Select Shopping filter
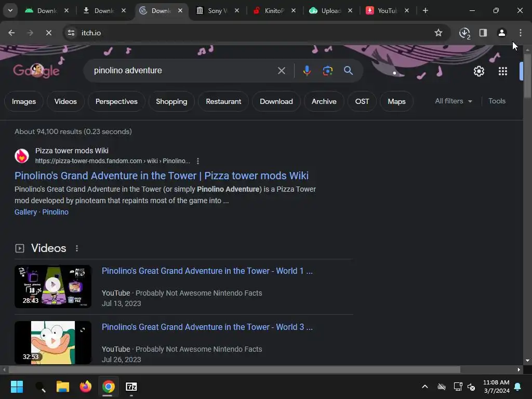Viewport: 532px width, 399px height. (171, 101)
